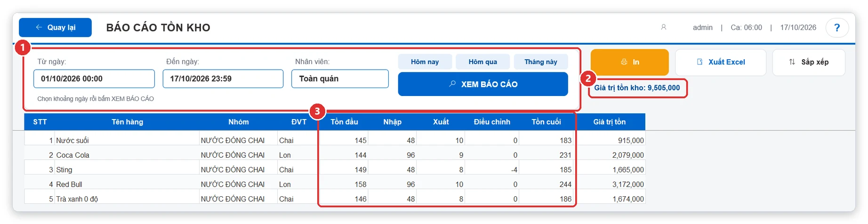Select the Sting row name
This screenshot has height=224, width=868.
click(64, 169)
